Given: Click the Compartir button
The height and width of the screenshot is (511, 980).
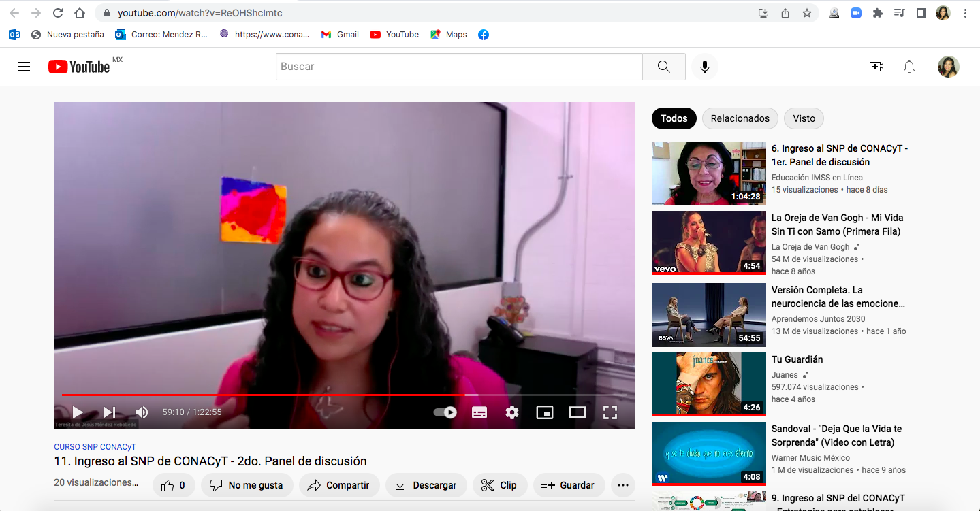Looking at the screenshot, I should [x=339, y=485].
